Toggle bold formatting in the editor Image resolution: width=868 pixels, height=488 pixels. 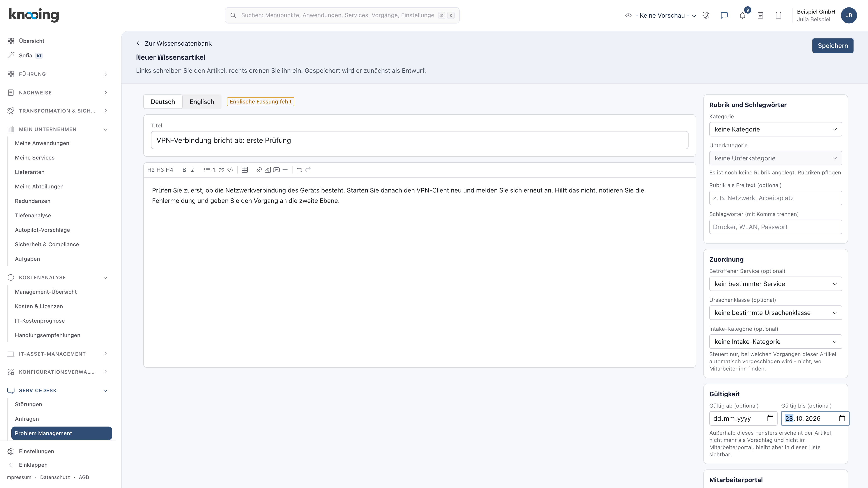(x=184, y=170)
